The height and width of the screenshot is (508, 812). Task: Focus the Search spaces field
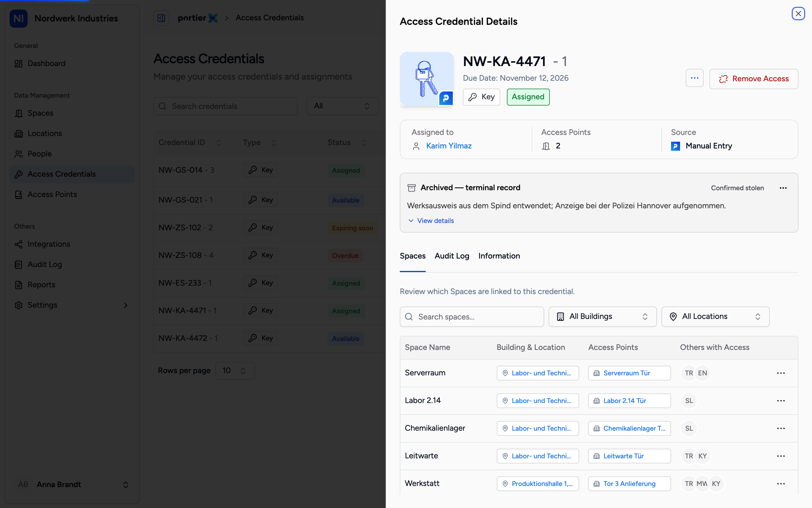point(472,316)
